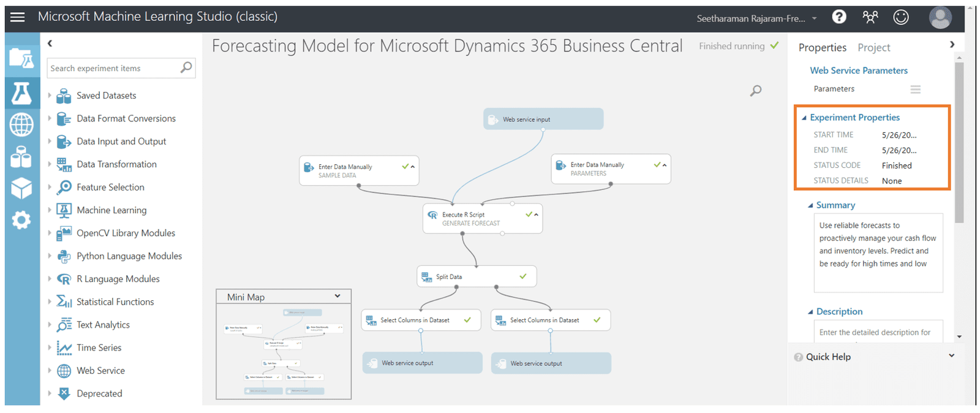Switch to the Project tab
Image resolution: width=980 pixels, height=413 pixels.
[874, 48]
